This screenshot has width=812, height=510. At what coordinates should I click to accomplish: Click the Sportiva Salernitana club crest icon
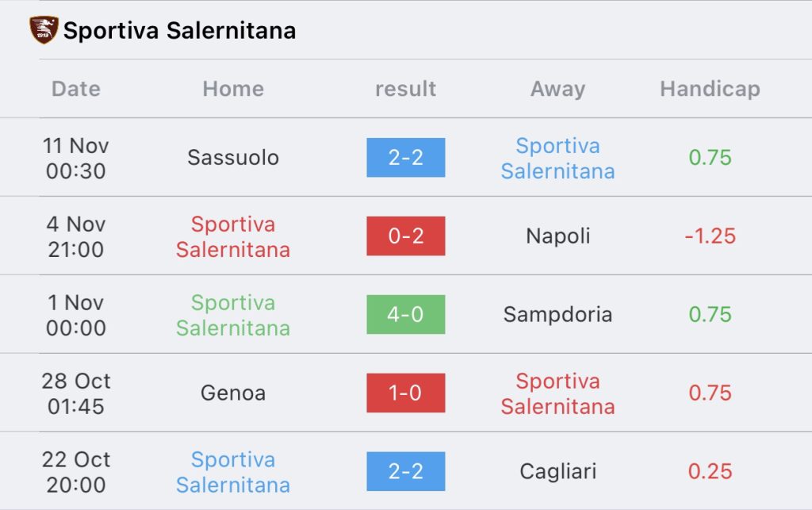click(x=44, y=30)
